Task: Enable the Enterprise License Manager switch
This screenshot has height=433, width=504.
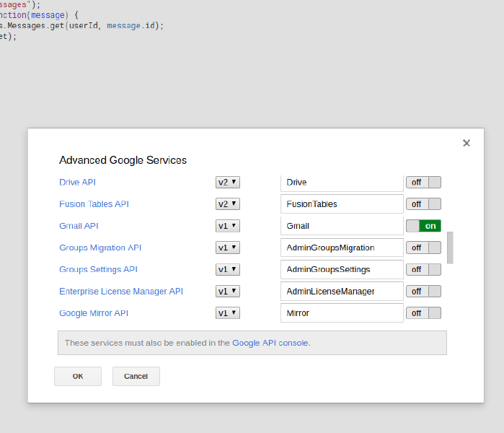Action: [x=423, y=291]
